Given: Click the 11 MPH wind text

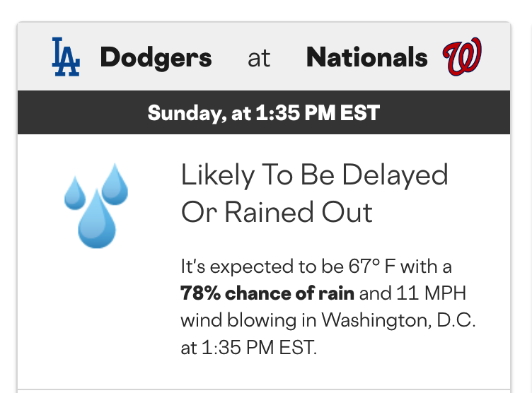Looking at the screenshot, I should (x=429, y=293).
